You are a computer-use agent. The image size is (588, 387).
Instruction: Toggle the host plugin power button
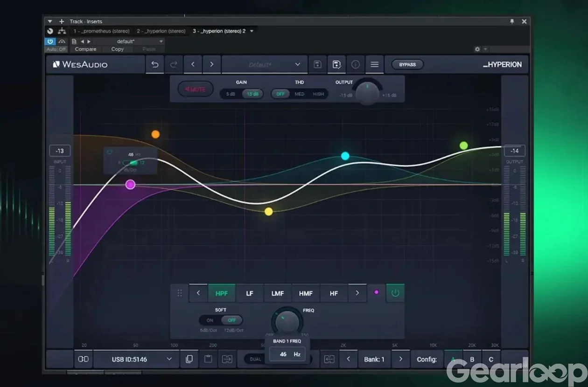[50, 41]
